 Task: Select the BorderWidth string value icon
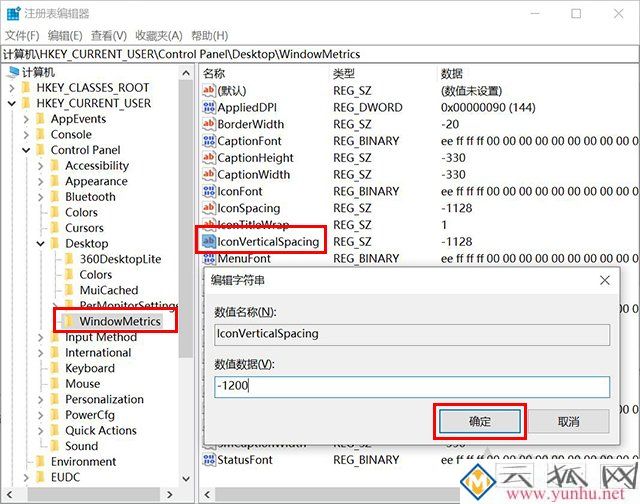point(209,124)
